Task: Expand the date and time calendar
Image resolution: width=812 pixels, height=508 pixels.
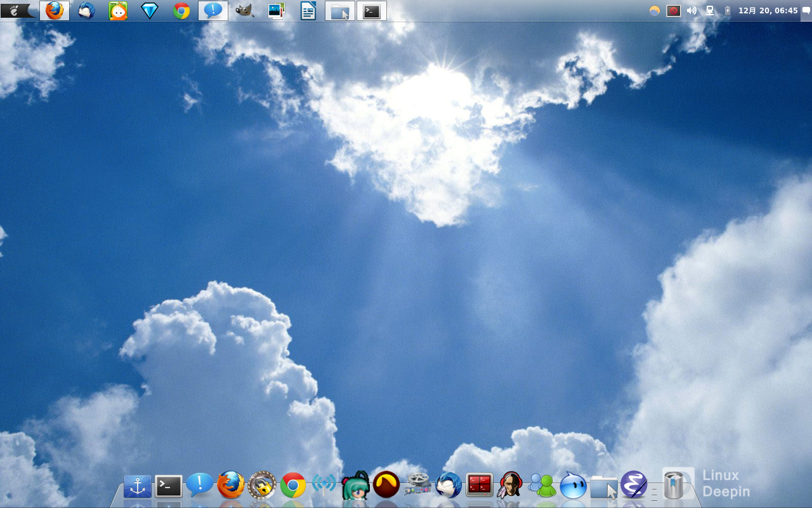Action: [x=768, y=11]
